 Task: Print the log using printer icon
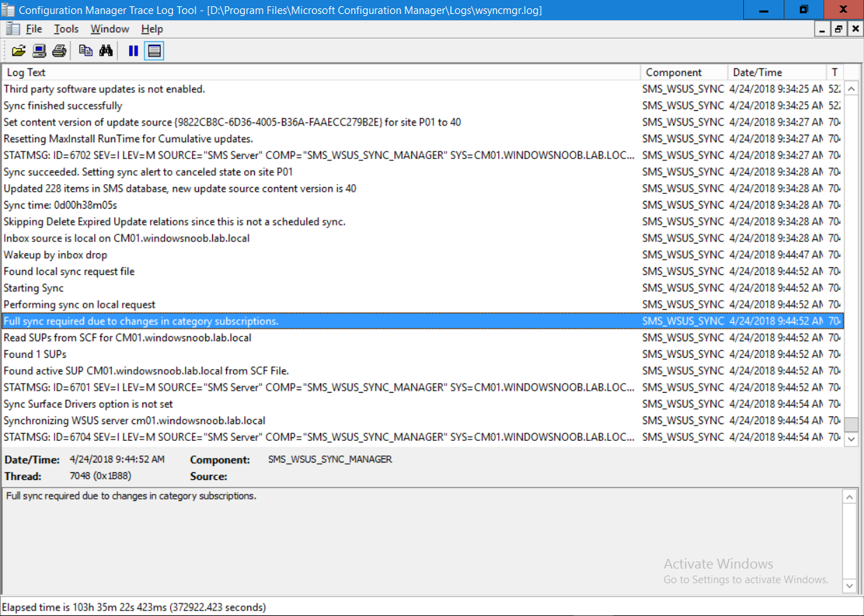click(59, 50)
